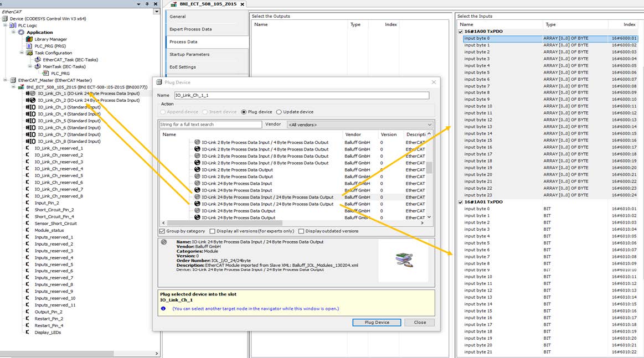This screenshot has height=358, width=644.
Task: Open the Vendor dropdown list
Action: pos(429,125)
